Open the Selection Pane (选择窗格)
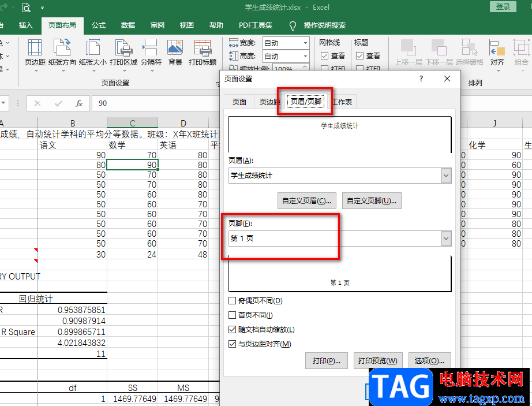 coord(469,53)
